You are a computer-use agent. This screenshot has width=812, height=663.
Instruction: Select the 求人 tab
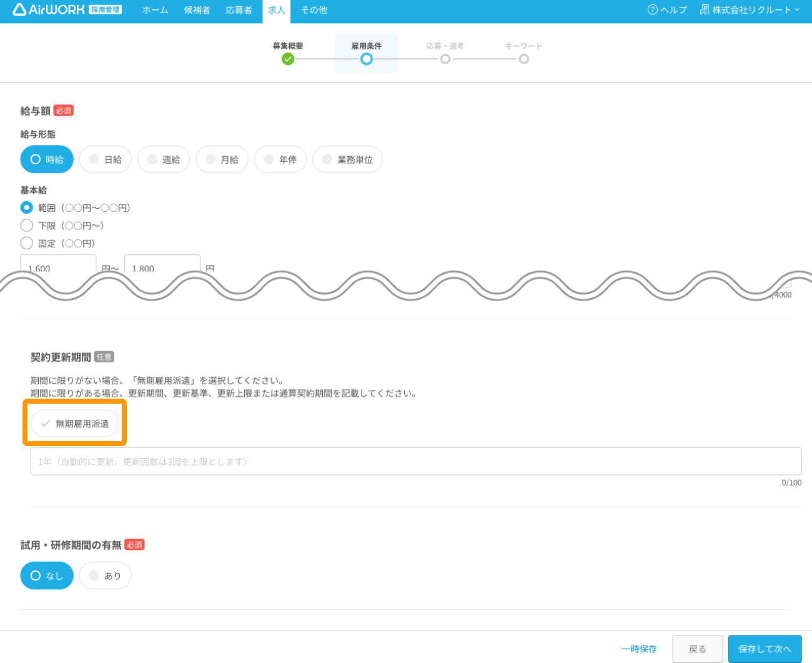tap(276, 11)
